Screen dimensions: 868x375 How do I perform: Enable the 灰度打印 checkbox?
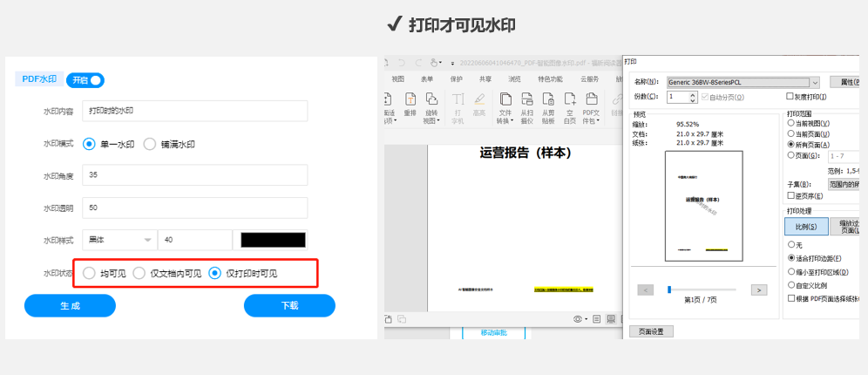click(x=790, y=96)
